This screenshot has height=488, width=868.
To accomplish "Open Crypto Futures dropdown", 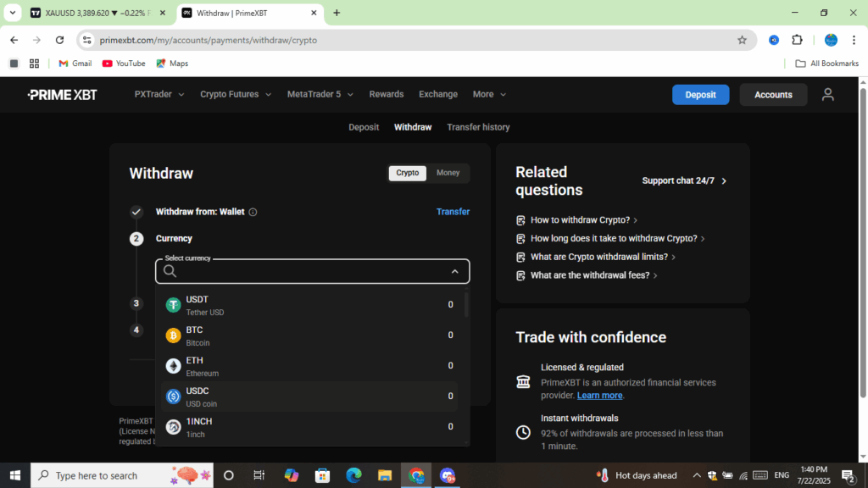I will pos(236,95).
